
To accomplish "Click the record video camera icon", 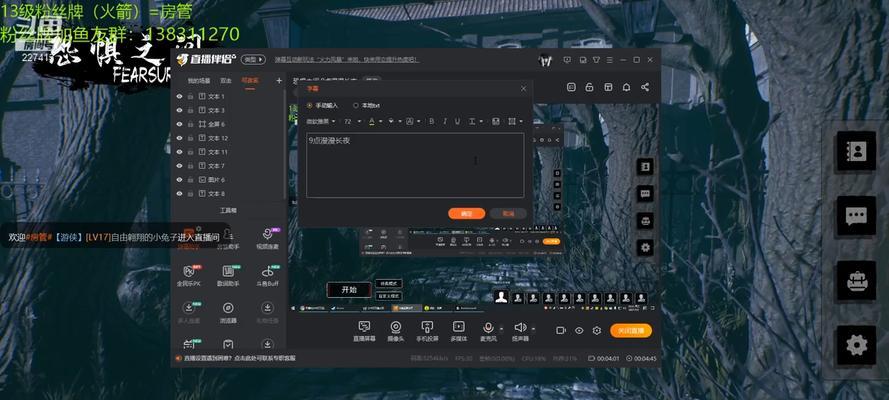I will (561, 330).
